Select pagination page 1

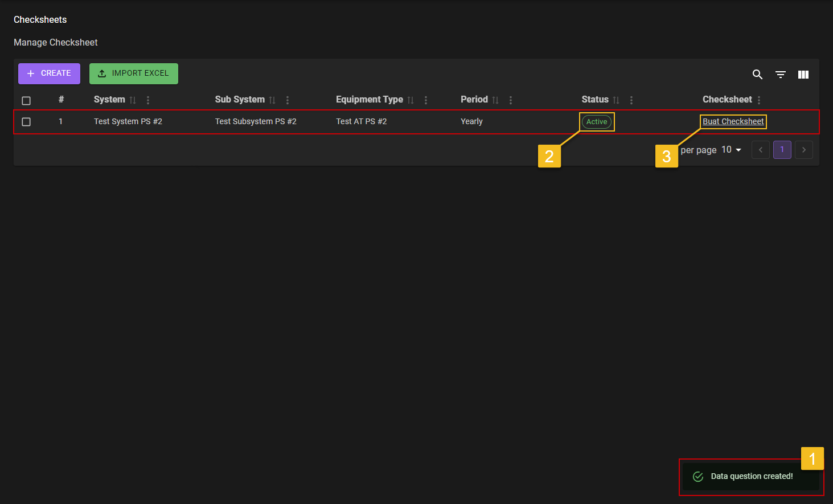[782, 149]
